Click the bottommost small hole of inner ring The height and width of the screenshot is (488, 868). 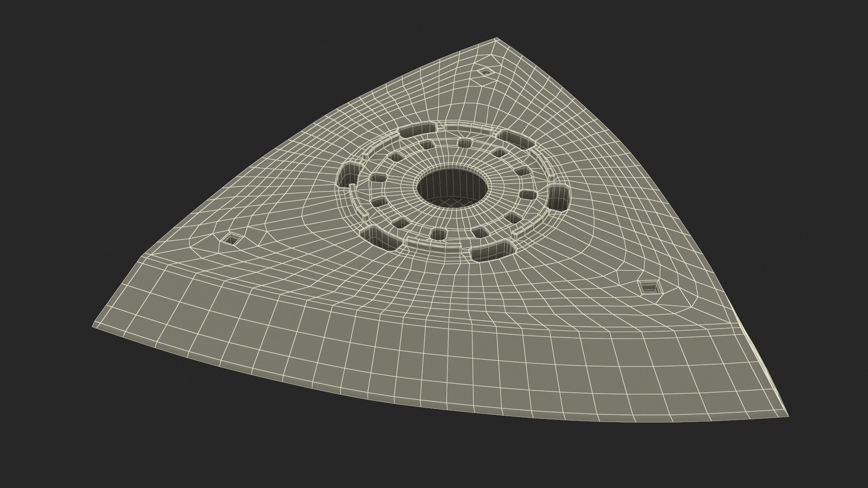coord(438,234)
